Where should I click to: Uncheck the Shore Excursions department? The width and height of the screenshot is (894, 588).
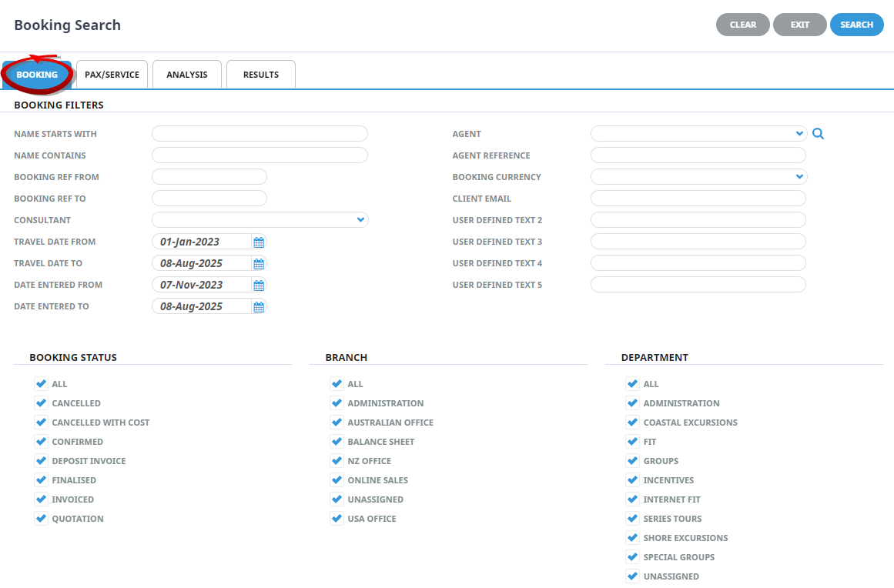click(633, 538)
